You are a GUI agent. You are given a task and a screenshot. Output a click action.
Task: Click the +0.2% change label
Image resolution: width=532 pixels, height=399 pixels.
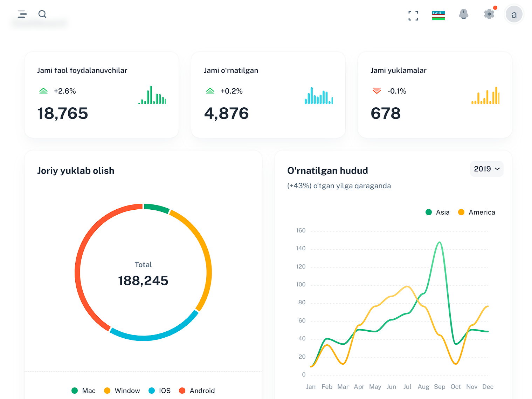(232, 91)
